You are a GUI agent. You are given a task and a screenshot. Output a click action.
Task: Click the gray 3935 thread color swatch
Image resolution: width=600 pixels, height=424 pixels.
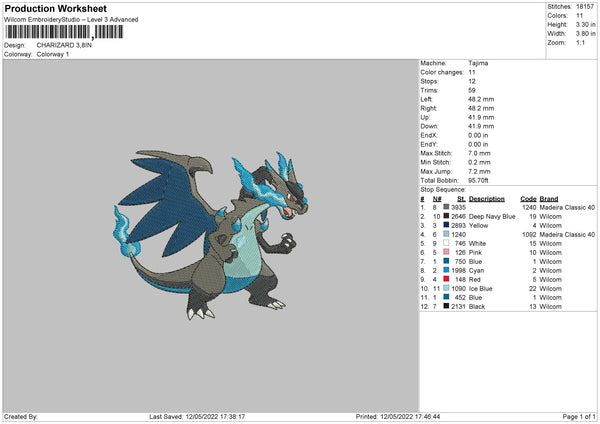tap(446, 207)
